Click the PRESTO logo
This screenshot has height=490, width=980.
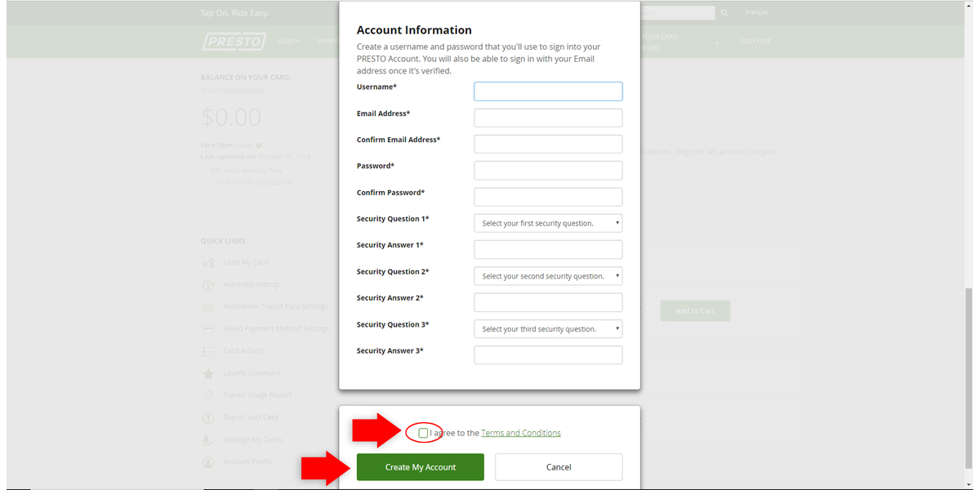click(x=234, y=42)
